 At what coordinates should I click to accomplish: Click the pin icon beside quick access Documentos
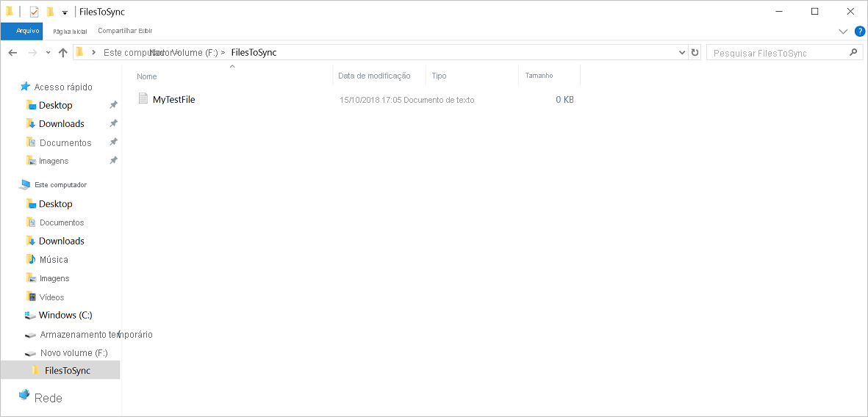click(113, 142)
